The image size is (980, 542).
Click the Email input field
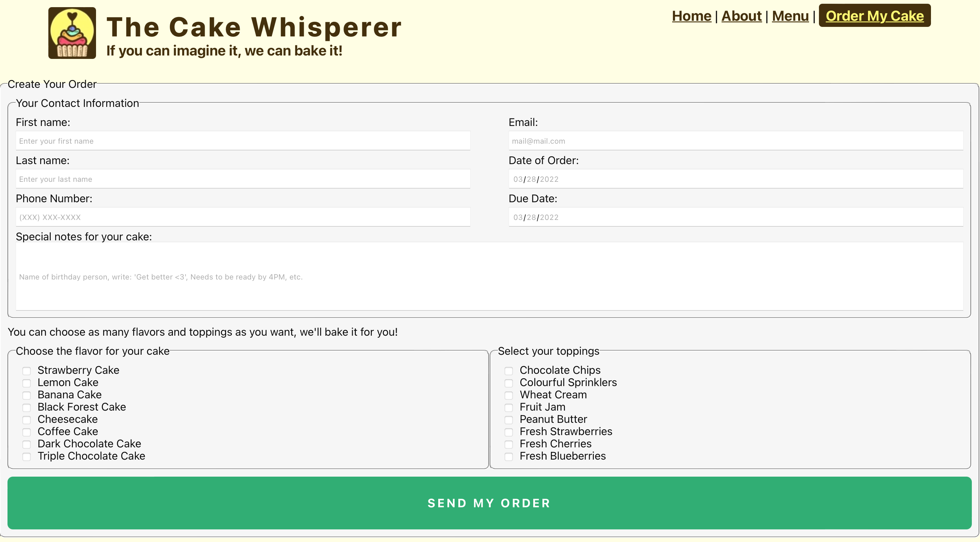[x=736, y=141]
